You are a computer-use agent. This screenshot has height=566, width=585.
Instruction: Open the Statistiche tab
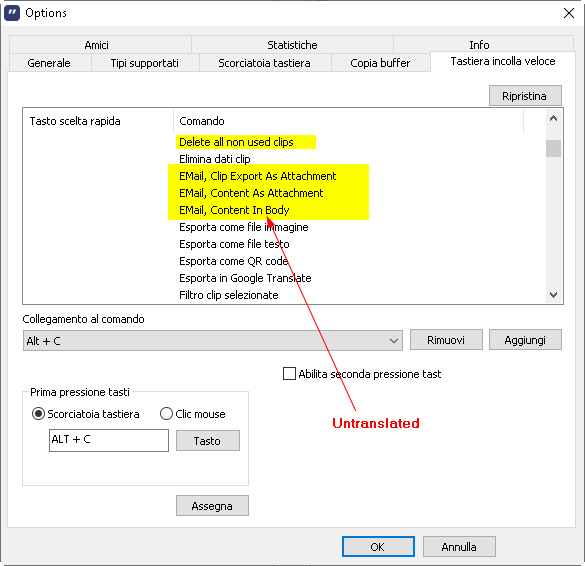point(292,45)
